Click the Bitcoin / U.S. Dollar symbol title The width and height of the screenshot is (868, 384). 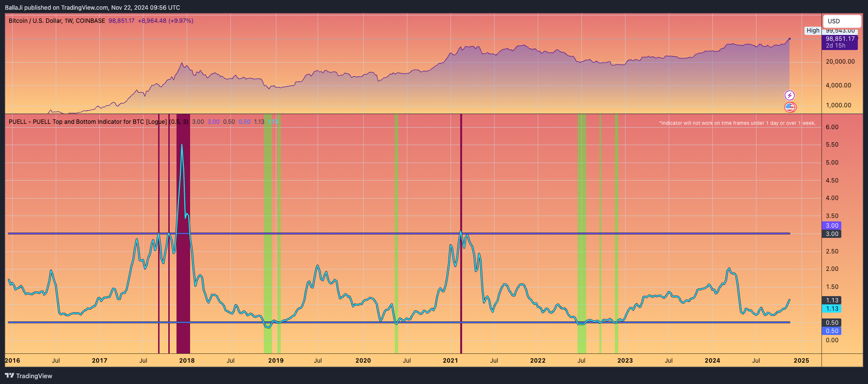pos(57,21)
